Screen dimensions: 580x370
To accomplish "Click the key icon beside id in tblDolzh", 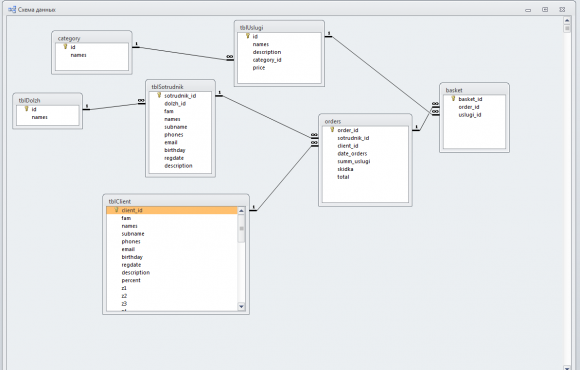I will click(x=27, y=109).
